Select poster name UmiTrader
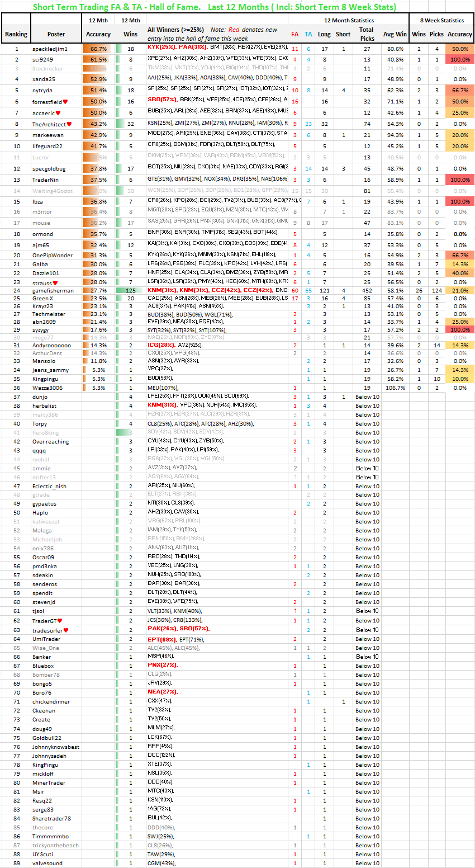This screenshot has width=475, height=868. coord(46,639)
